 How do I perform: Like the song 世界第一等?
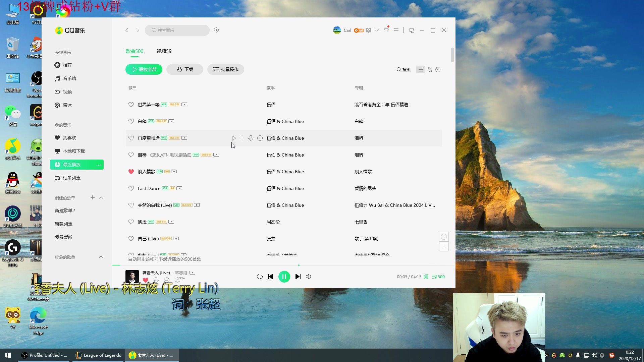131,105
